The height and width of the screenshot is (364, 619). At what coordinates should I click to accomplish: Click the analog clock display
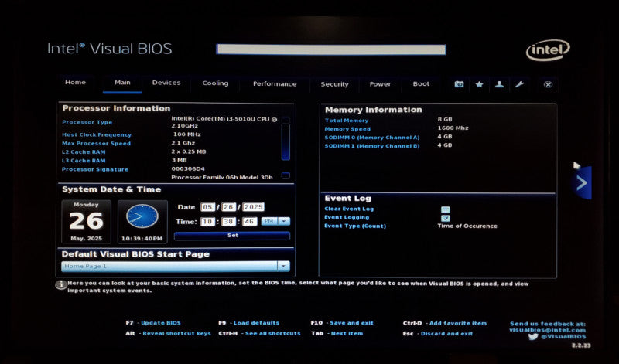point(142,216)
